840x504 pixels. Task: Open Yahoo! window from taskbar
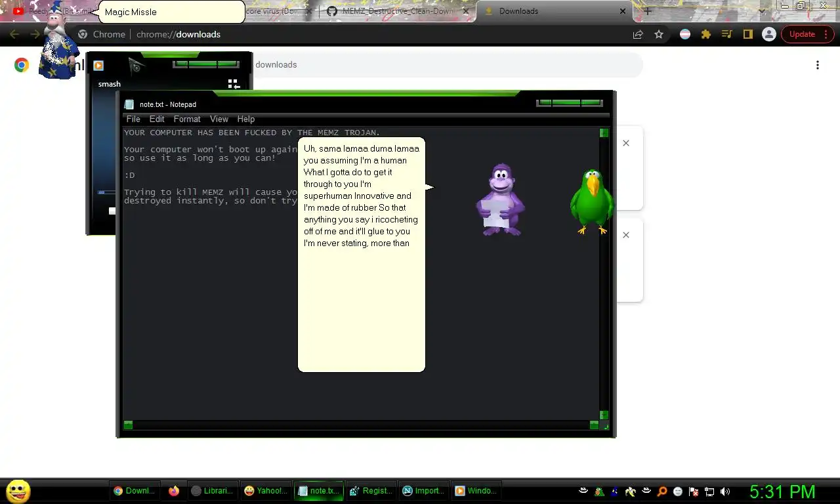point(265,491)
